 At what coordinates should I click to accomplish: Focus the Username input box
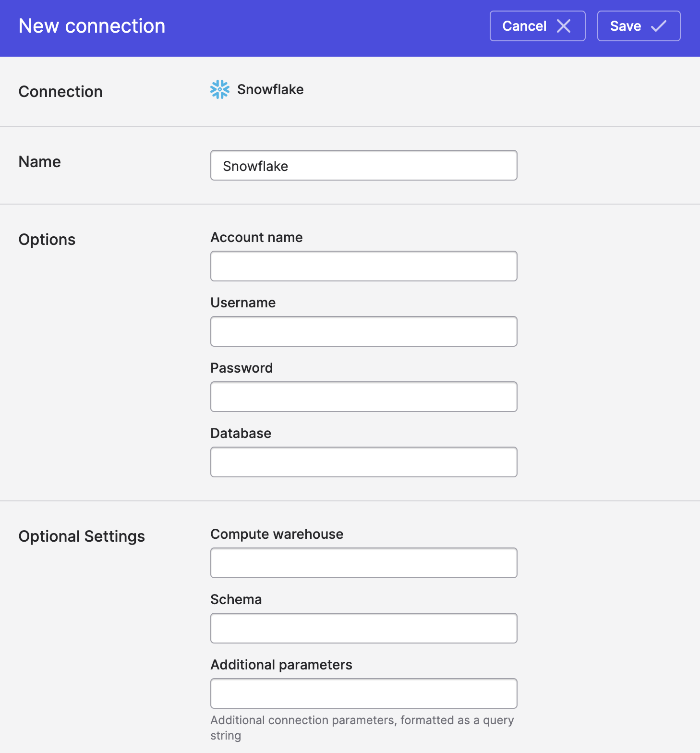click(364, 331)
